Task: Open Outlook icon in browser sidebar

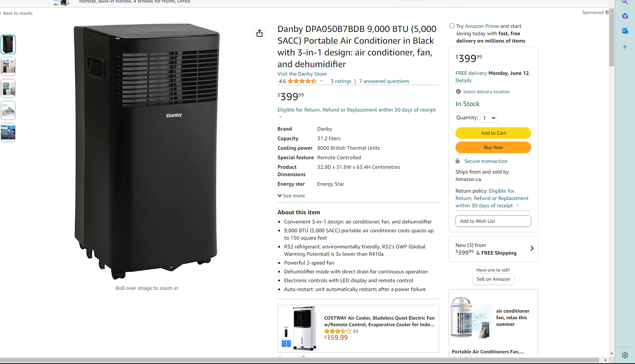Action: click(625, 31)
